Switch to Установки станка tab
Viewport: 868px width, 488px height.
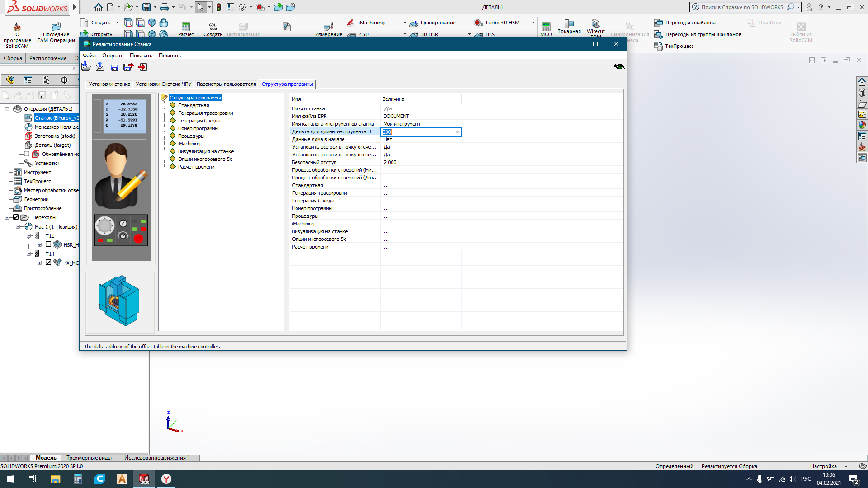[109, 84]
